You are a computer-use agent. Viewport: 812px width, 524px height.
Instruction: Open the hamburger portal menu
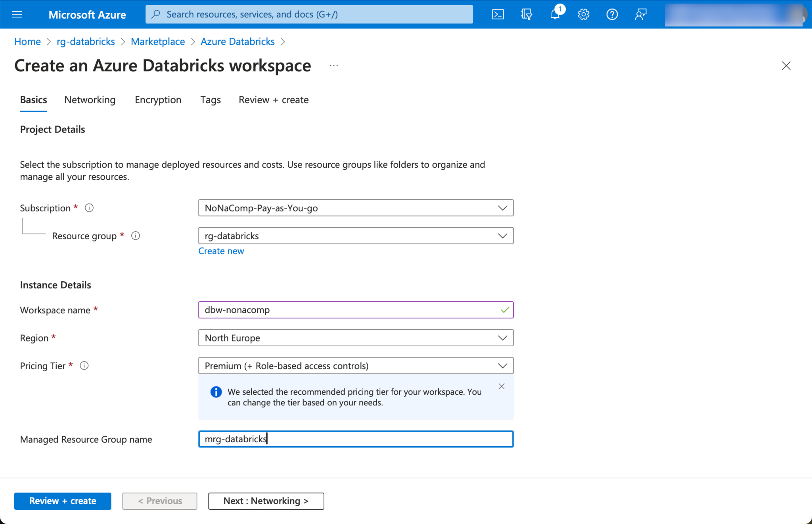(x=17, y=15)
